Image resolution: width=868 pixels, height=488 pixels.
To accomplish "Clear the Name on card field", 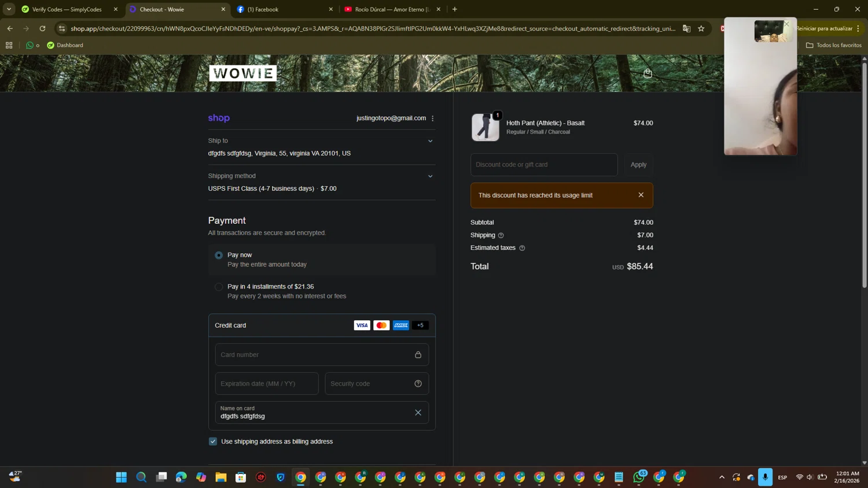I will point(418,412).
